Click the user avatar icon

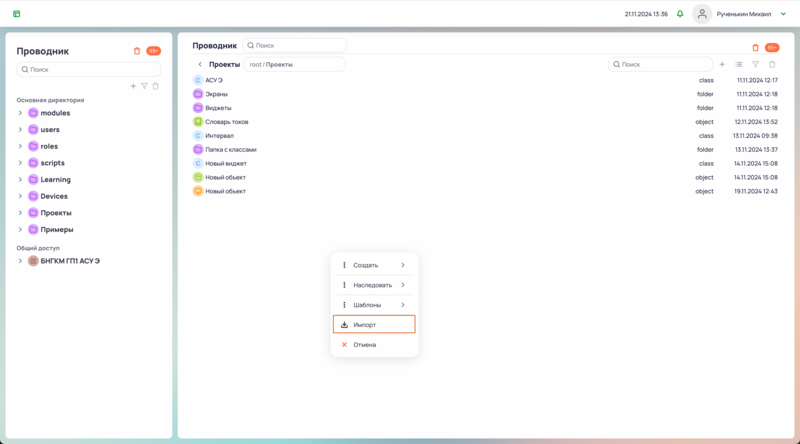click(702, 14)
